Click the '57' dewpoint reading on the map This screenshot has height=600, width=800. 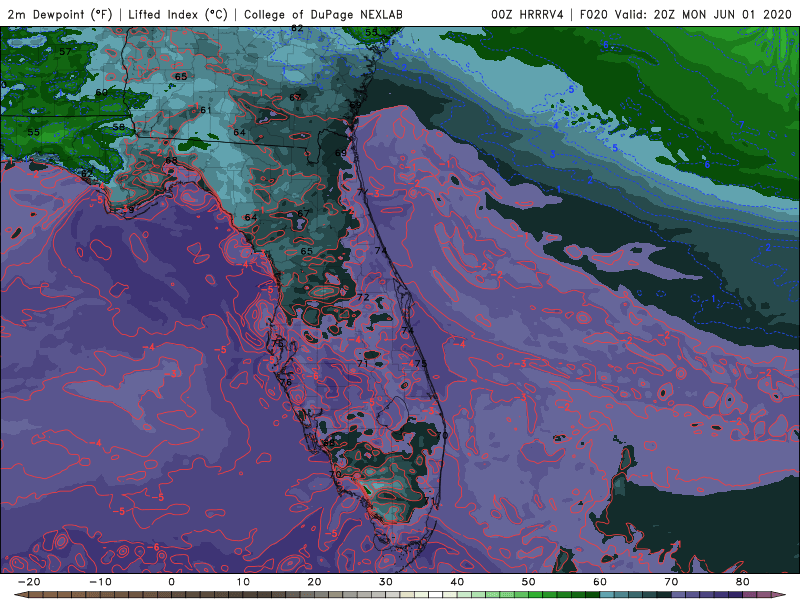pos(65,52)
